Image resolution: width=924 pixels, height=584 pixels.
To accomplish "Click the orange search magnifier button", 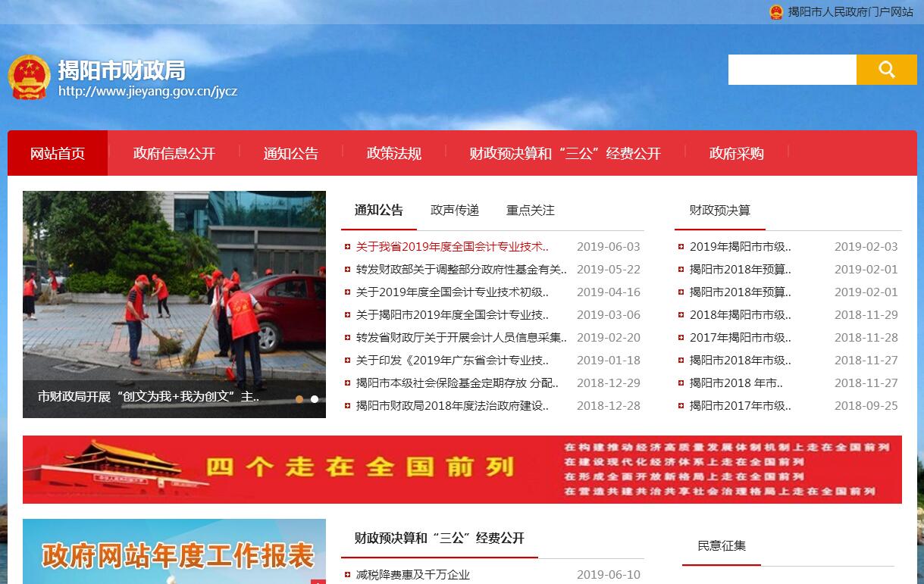I will pyautogui.click(x=886, y=70).
